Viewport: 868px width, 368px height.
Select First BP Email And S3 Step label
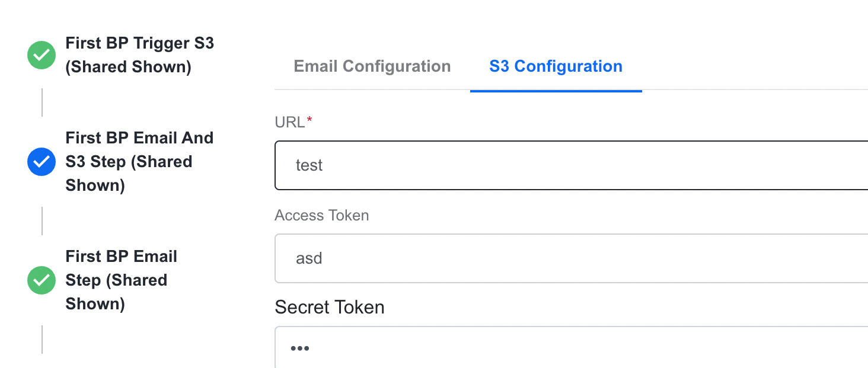[139, 162]
